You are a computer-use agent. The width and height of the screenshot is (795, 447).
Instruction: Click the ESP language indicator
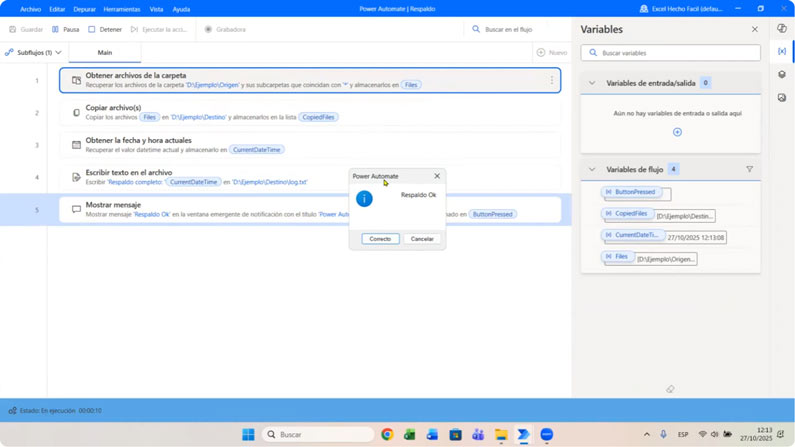coord(683,434)
